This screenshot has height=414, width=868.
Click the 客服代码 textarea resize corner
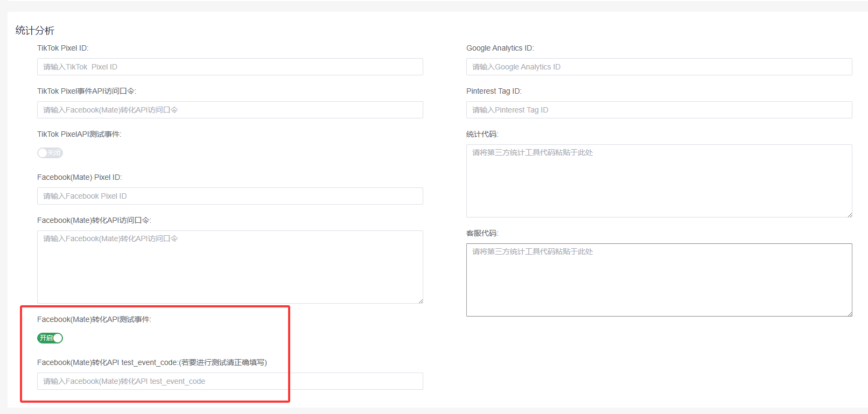click(x=850, y=314)
